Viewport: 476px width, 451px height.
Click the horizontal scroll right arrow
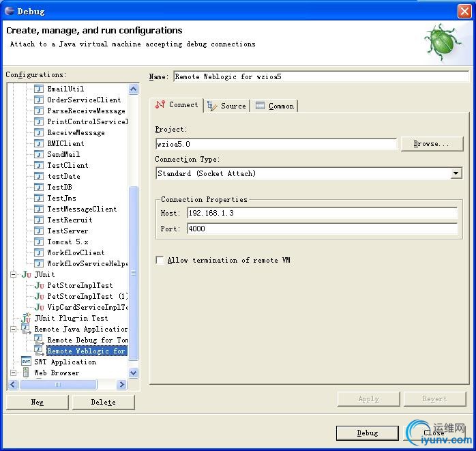click(121, 385)
